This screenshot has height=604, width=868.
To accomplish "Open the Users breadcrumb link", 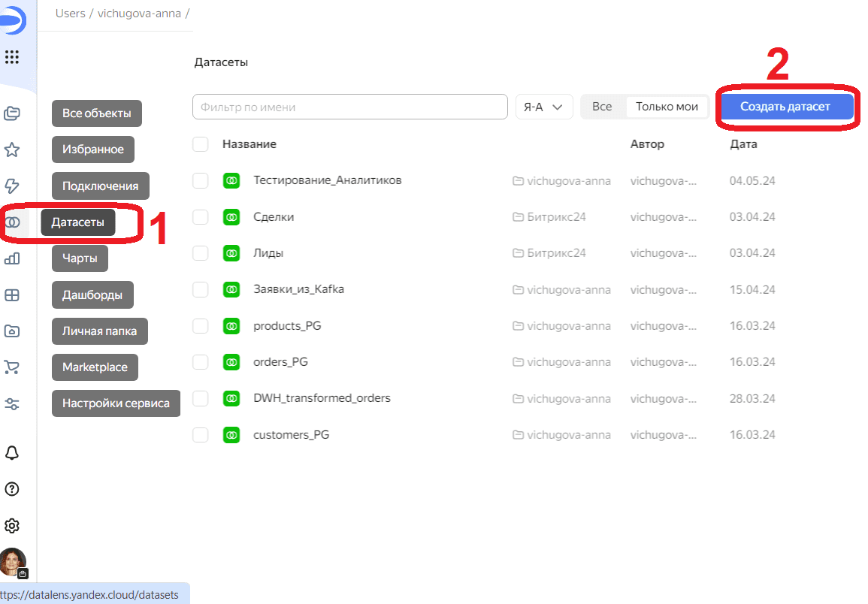I will 71,14.
